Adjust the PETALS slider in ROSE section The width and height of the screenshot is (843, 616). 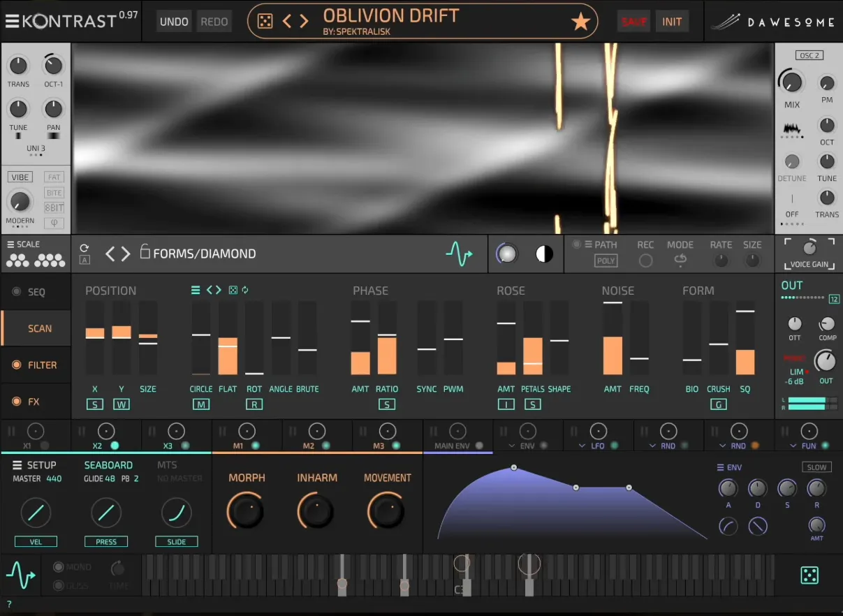[533, 338]
